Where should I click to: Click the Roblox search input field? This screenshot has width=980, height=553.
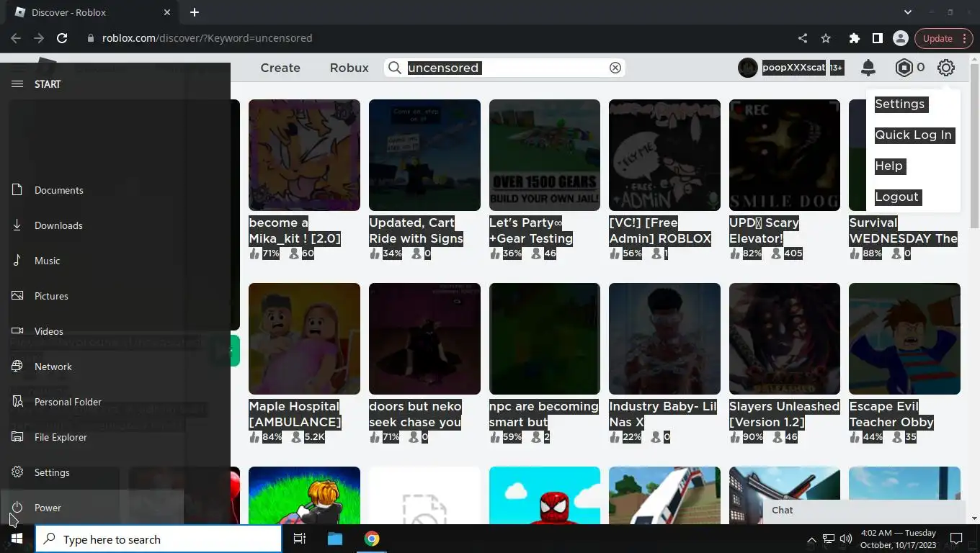[504, 68]
